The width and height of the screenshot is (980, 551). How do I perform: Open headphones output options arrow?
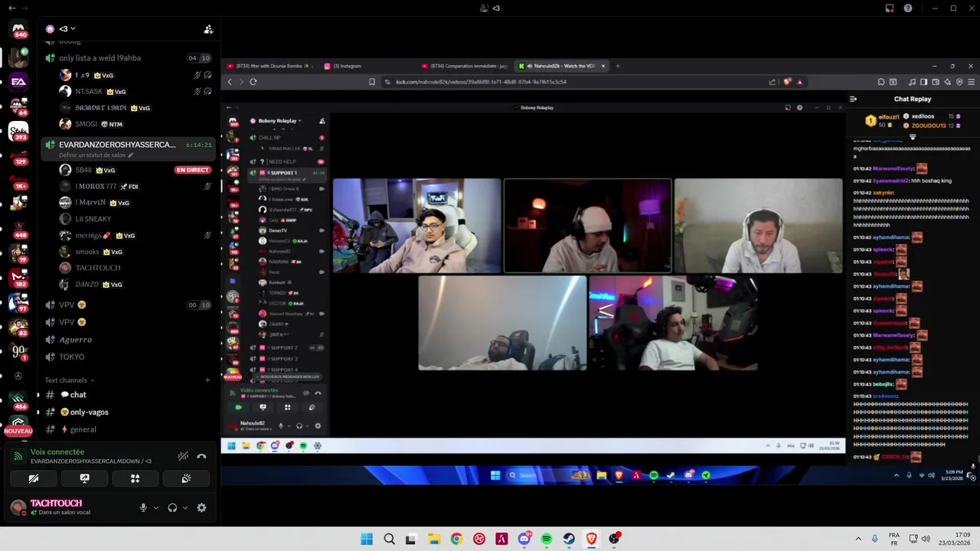coord(185,507)
